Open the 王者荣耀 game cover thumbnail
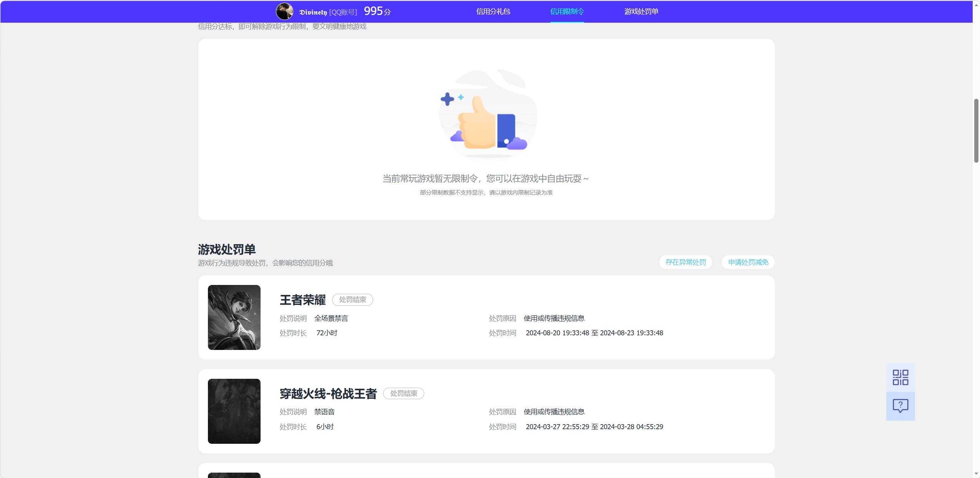The image size is (980, 478). point(234,317)
